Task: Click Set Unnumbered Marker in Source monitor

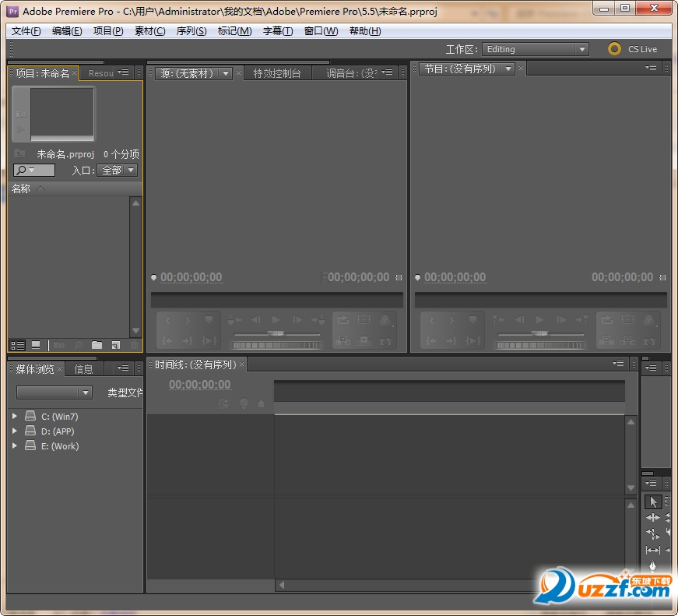Action: tap(209, 320)
